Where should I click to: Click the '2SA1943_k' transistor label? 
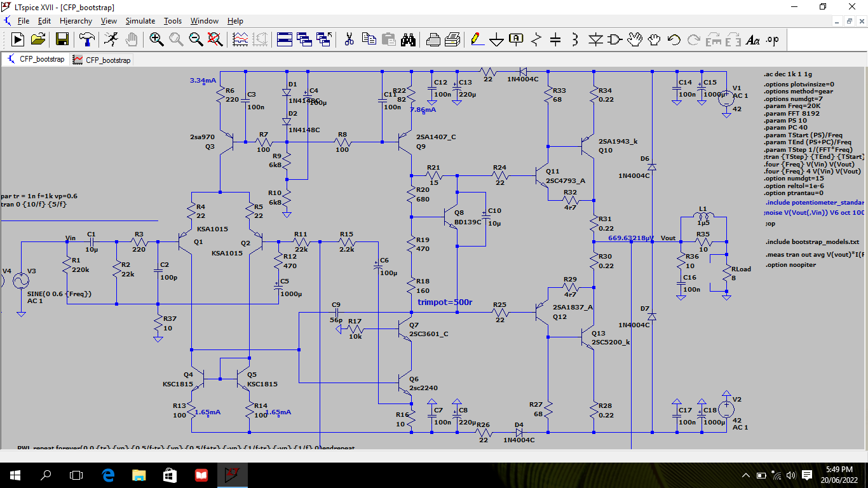[x=618, y=140]
